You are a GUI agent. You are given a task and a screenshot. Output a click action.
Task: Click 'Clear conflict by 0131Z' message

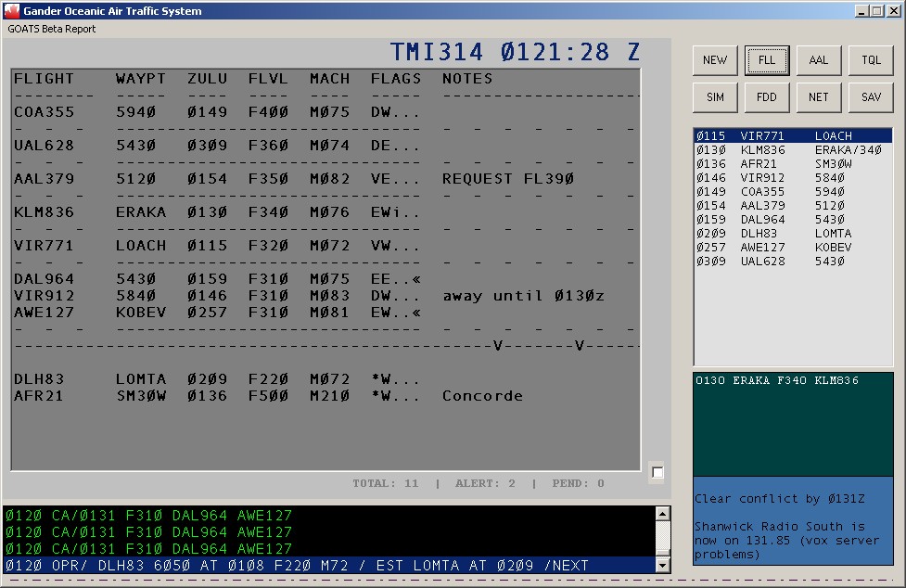780,499
